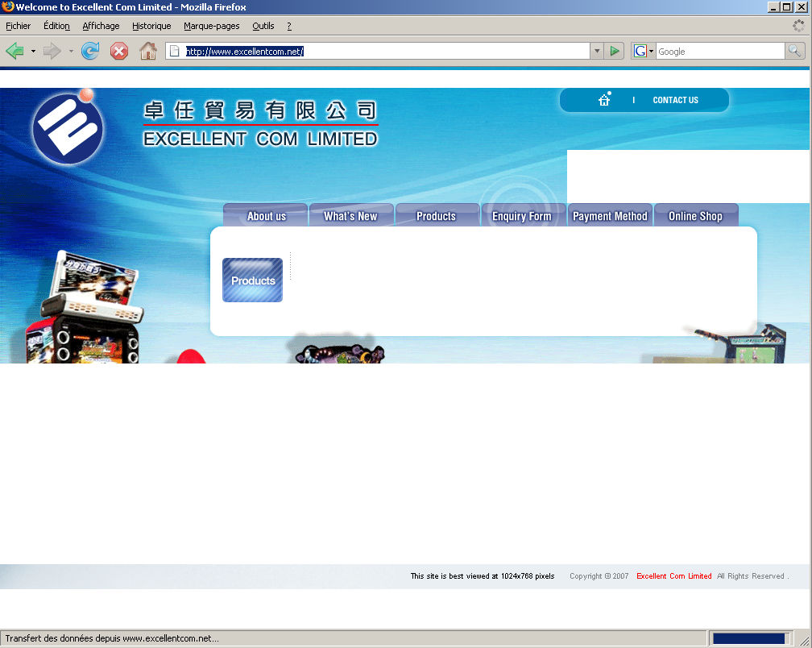The width and height of the screenshot is (812, 648).
Task: Click the red Excellent Com Limited footer link
Action: click(x=673, y=576)
